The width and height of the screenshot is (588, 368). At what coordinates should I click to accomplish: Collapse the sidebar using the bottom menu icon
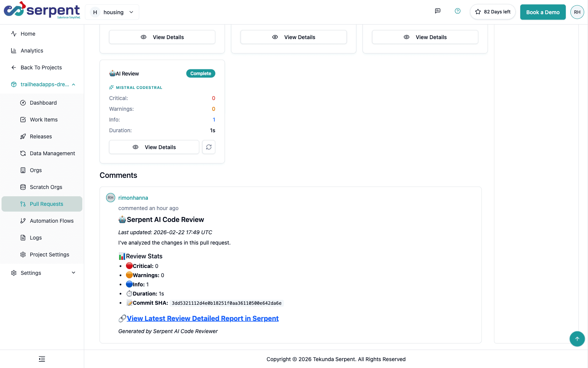(42, 359)
